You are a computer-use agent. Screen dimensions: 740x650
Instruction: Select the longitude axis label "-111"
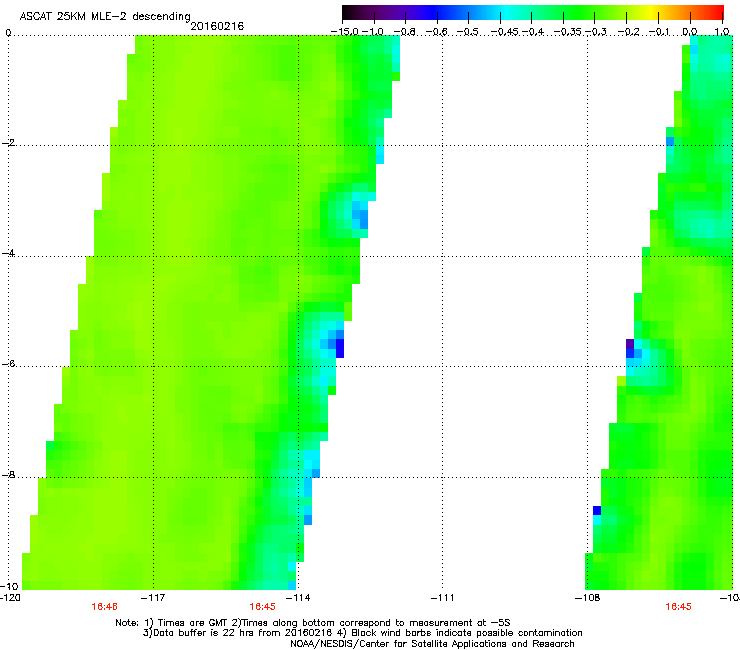pos(442,598)
